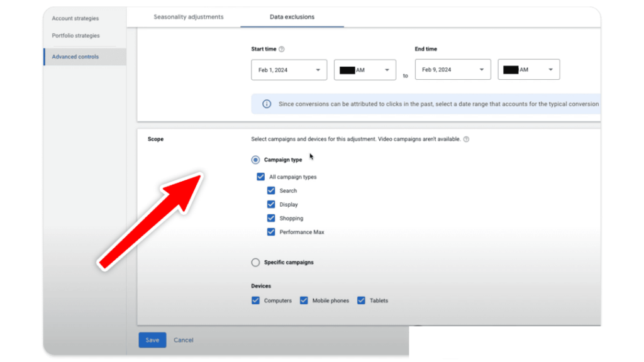Uncheck the Tablets device checkbox
Viewport: 644px width, 362px height.
point(361,300)
